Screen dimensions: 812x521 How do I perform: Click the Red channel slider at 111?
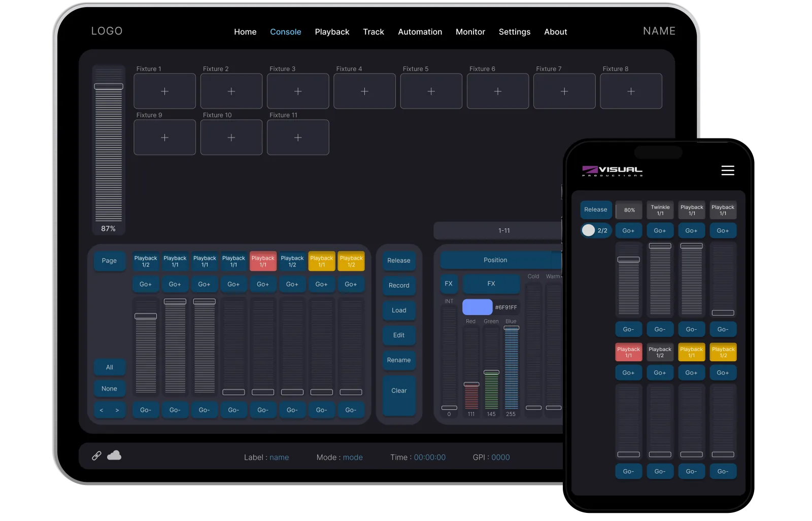[x=471, y=384]
